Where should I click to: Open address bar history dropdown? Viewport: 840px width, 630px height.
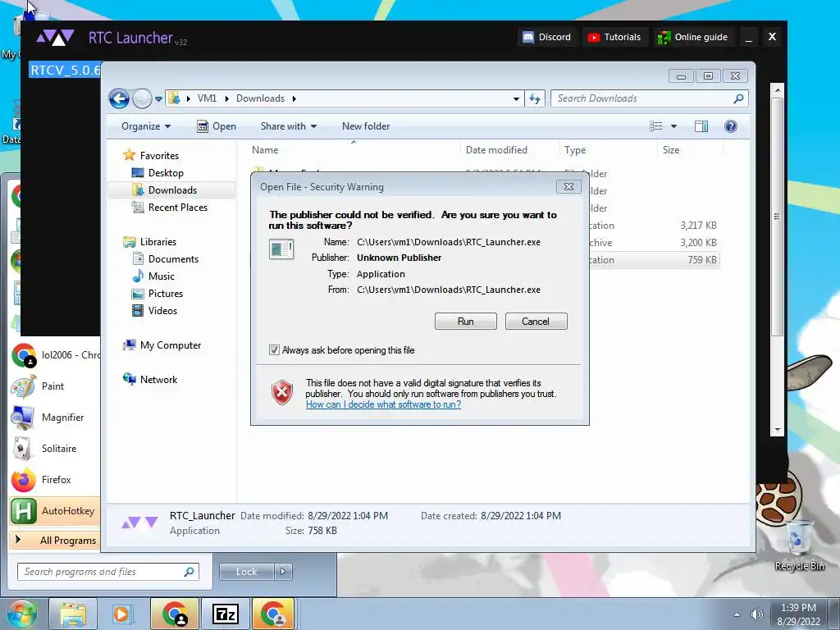(516, 98)
